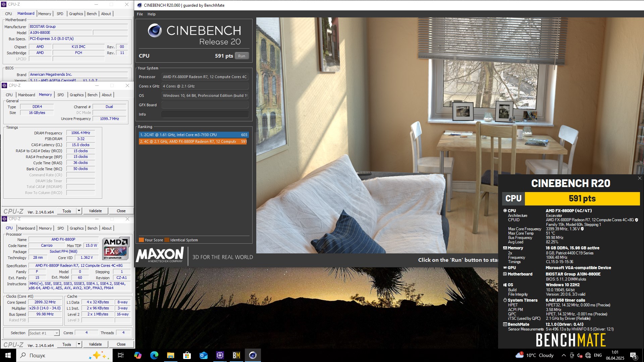Switch to Cinebench via its taskbar icon

point(253,355)
